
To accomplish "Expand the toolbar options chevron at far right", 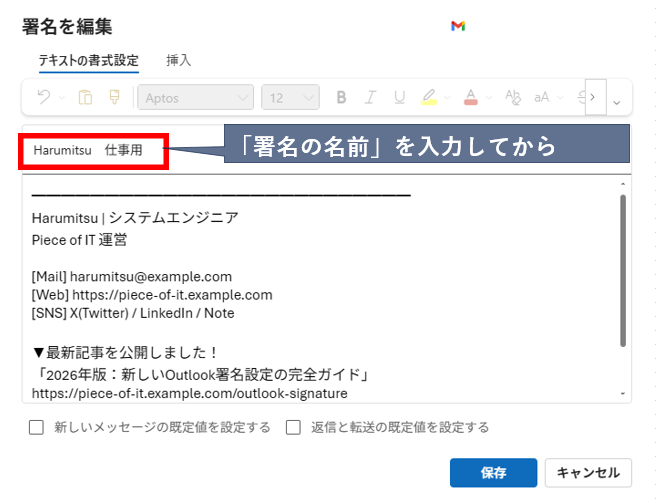I will (616, 100).
